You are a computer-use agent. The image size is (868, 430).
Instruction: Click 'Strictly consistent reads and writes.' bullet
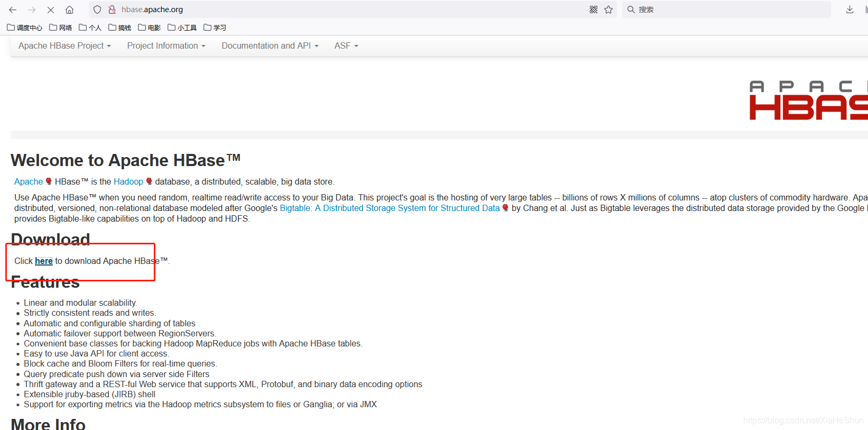(x=90, y=313)
